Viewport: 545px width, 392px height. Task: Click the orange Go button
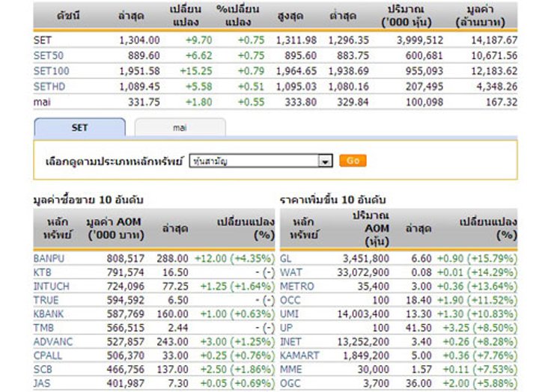coord(353,161)
